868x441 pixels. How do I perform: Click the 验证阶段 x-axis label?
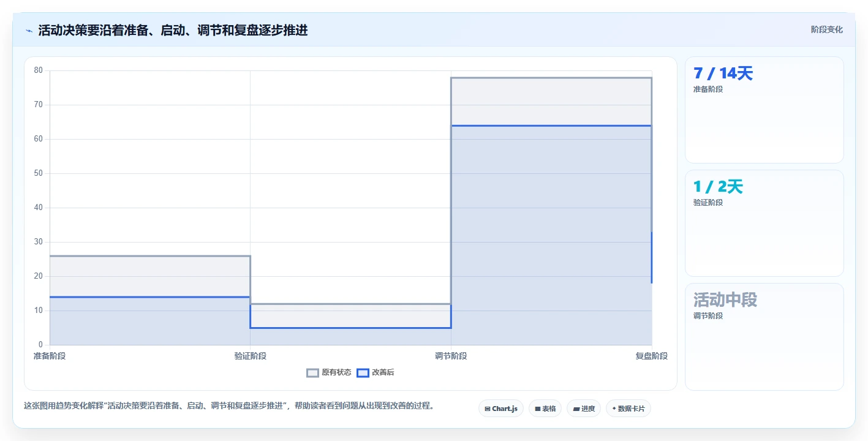pyautogui.click(x=250, y=356)
